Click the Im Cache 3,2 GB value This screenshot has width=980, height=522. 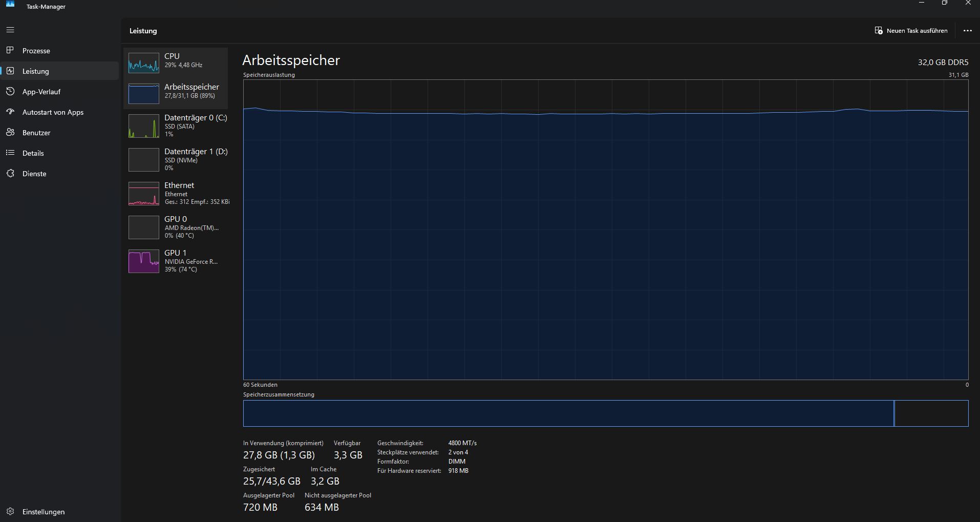pyautogui.click(x=325, y=481)
